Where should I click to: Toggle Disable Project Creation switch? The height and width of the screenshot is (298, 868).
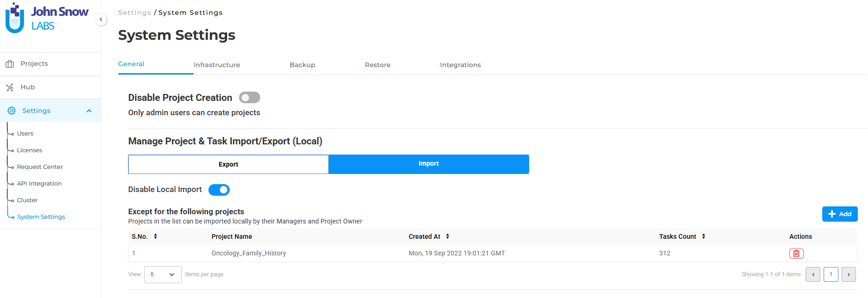tap(249, 98)
